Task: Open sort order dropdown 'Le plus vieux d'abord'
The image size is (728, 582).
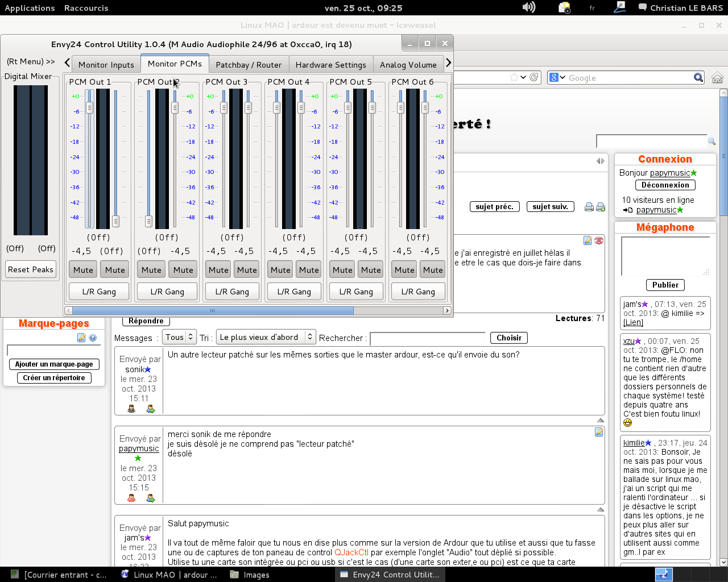Action: tap(266, 337)
